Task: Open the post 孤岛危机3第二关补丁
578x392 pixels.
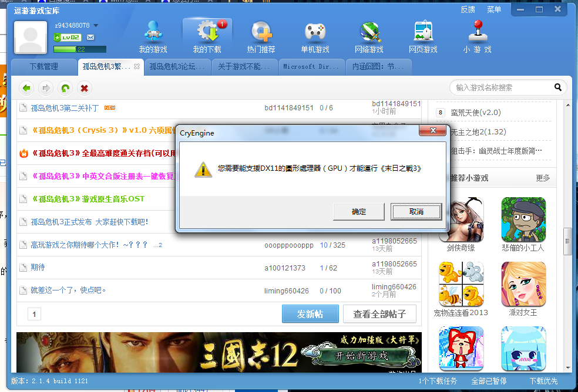Action: coord(65,108)
